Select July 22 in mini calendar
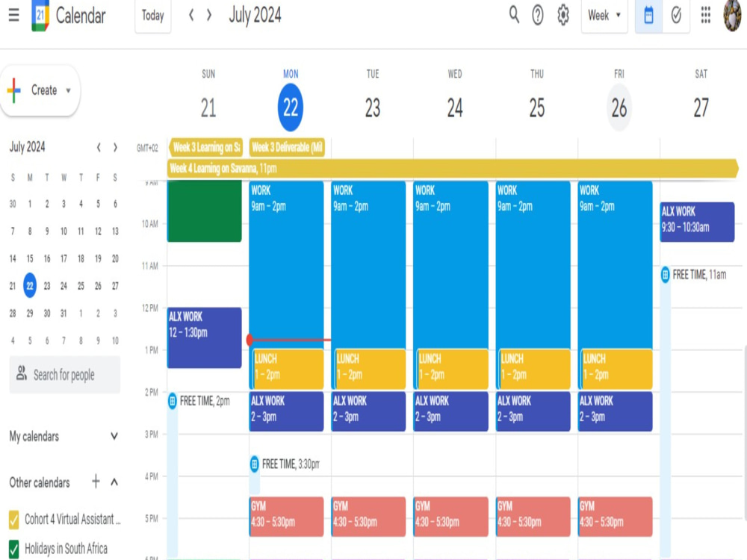 pos(30,286)
